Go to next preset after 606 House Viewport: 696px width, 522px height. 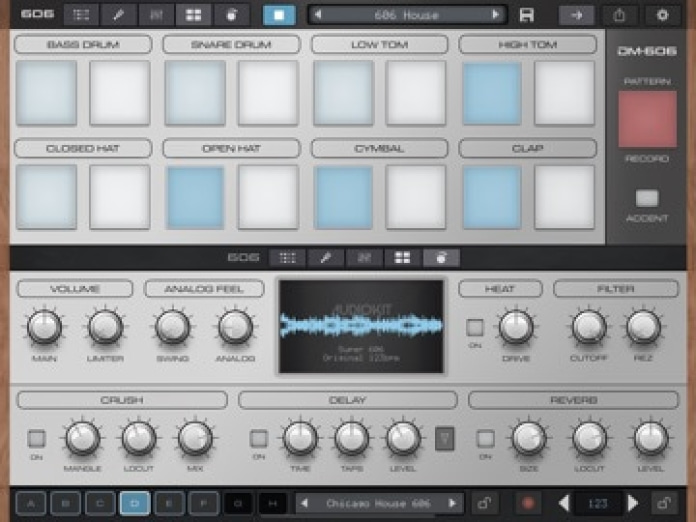495,15
